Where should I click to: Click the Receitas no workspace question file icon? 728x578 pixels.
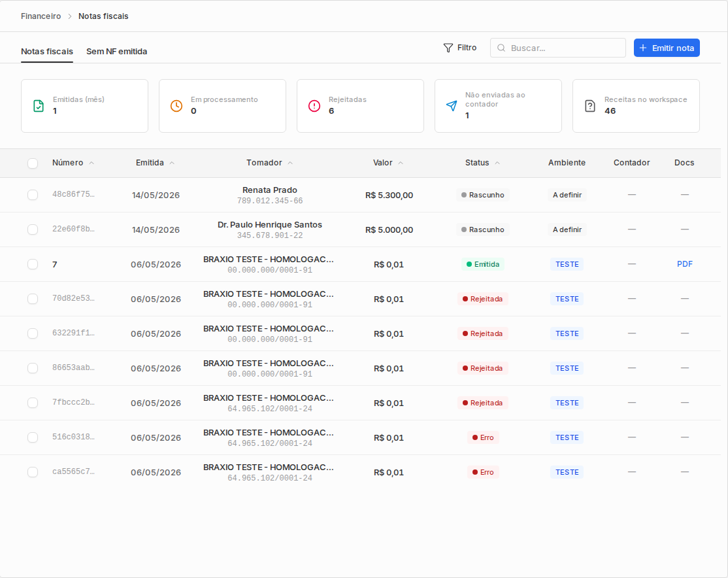(589, 106)
